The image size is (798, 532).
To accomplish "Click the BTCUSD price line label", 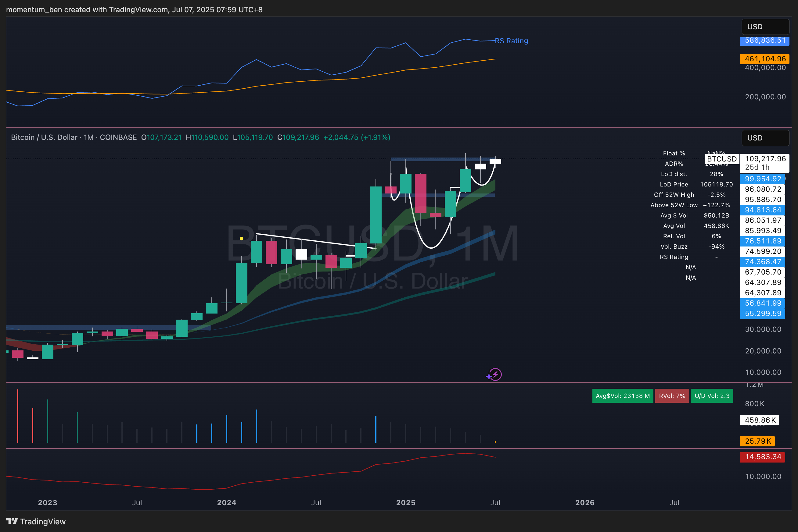I will point(722,159).
